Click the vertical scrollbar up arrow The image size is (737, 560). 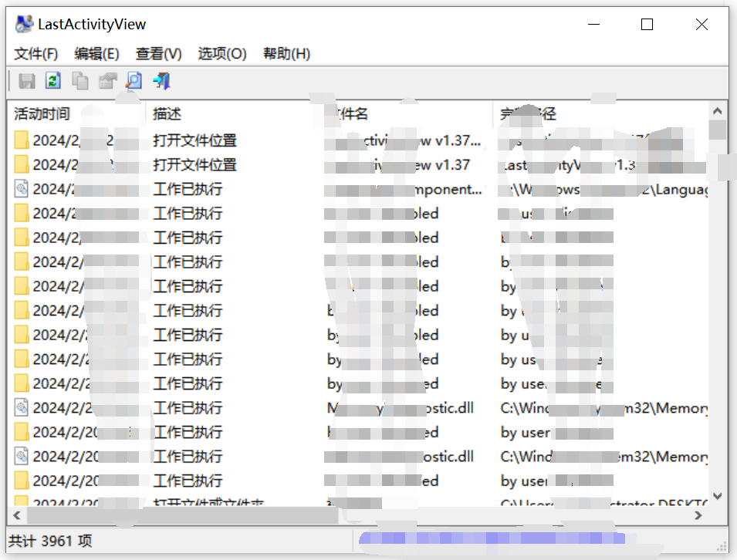[718, 110]
